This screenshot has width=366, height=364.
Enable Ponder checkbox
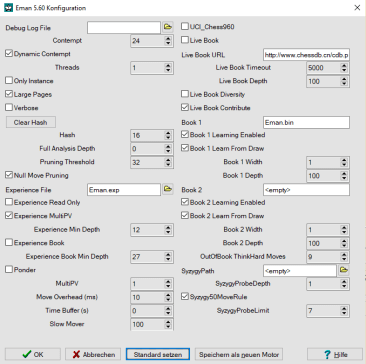pyautogui.click(x=9, y=270)
